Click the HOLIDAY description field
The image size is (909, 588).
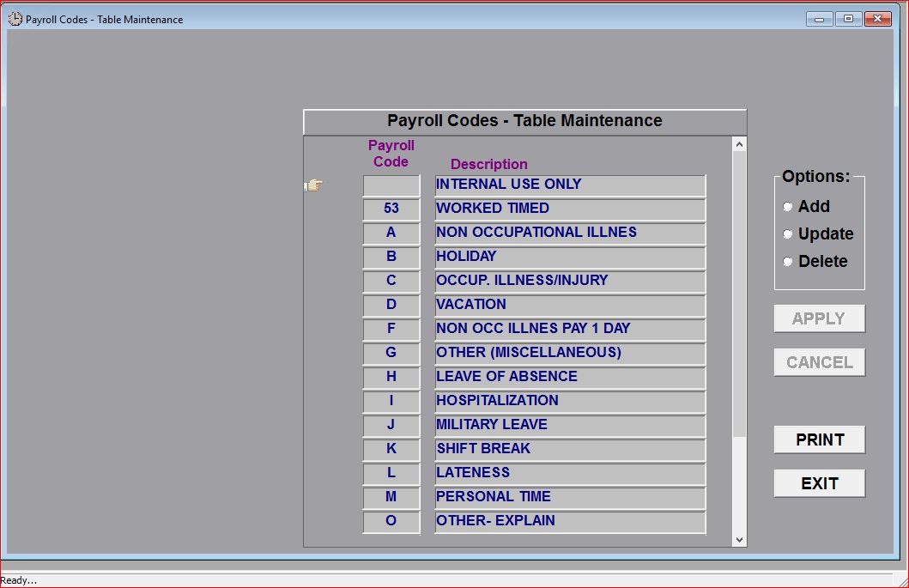coord(571,258)
